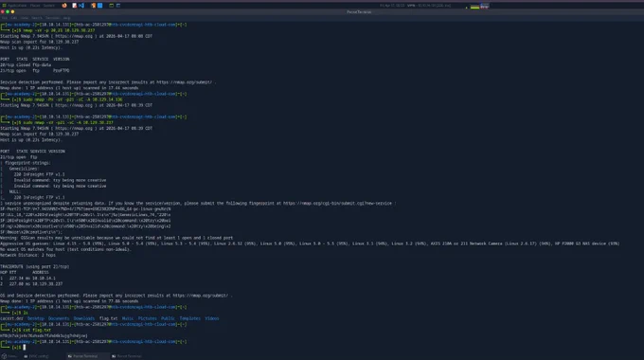The height and width of the screenshot is (360, 644).
Task: Open the File menu in Parrot Terminal
Action: point(4,18)
